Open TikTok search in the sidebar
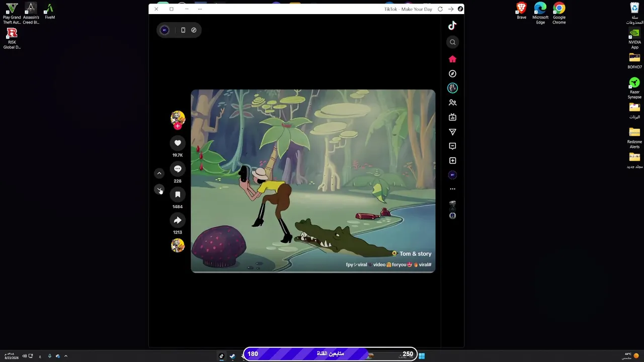The height and width of the screenshot is (362, 644). point(452,42)
